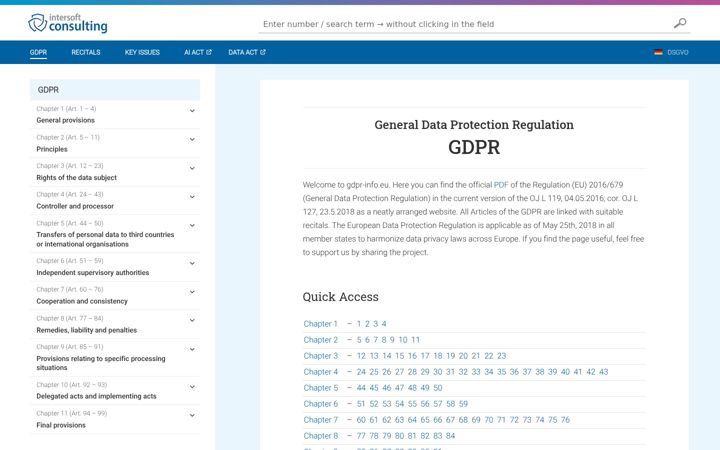Screen dimensions: 720x450
Task: Expand Chapter 6 supervisory authorities chevron
Action: click(x=192, y=263)
